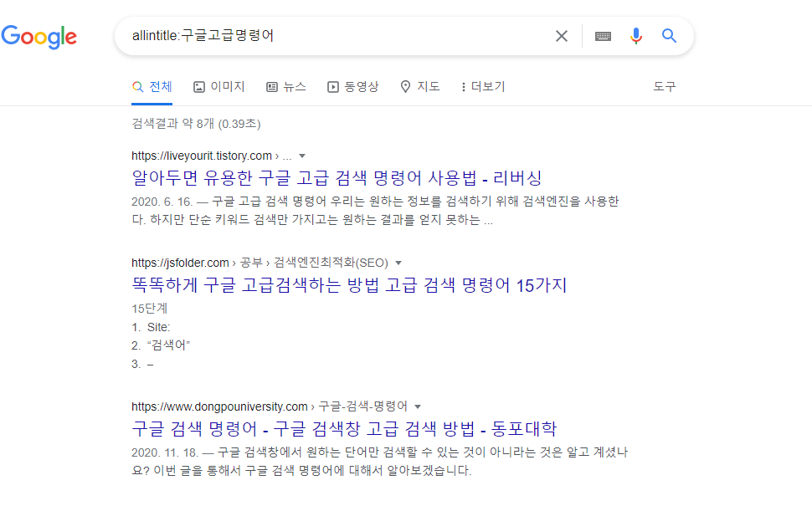Image resolution: width=812 pixels, height=506 pixels.
Task: Click list item '1. Site:'
Action: [x=151, y=327]
